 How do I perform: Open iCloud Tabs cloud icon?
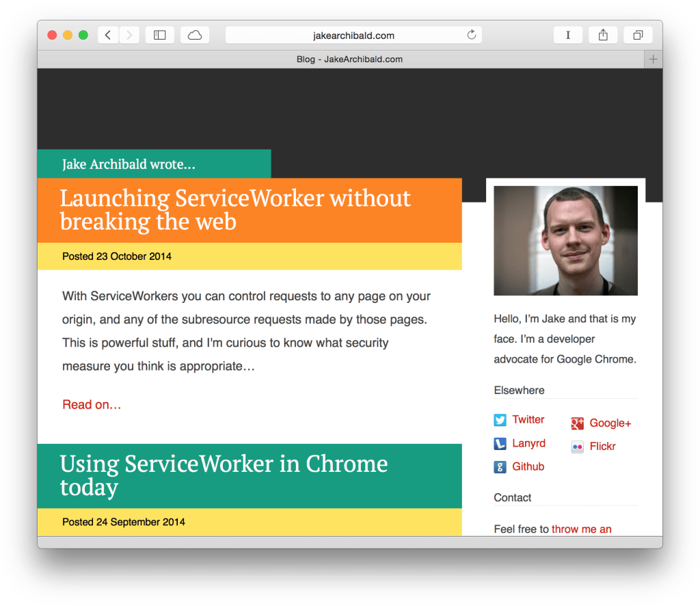tap(195, 35)
